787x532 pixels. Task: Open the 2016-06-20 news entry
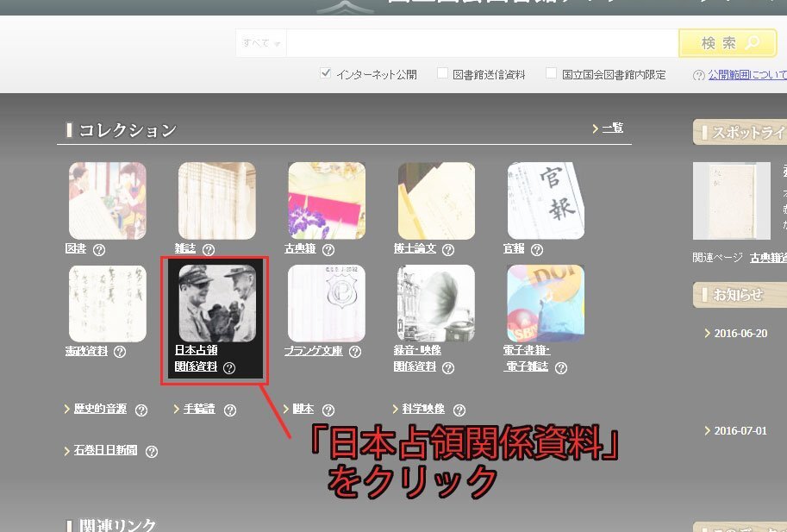(740, 333)
